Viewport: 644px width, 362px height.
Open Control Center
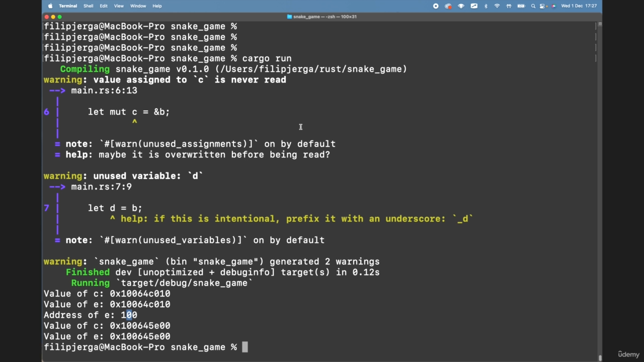point(543,6)
